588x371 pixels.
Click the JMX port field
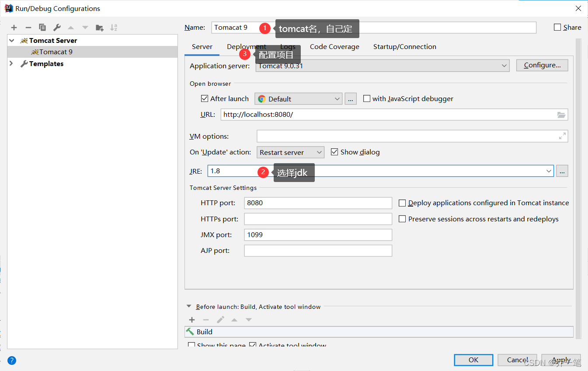318,234
